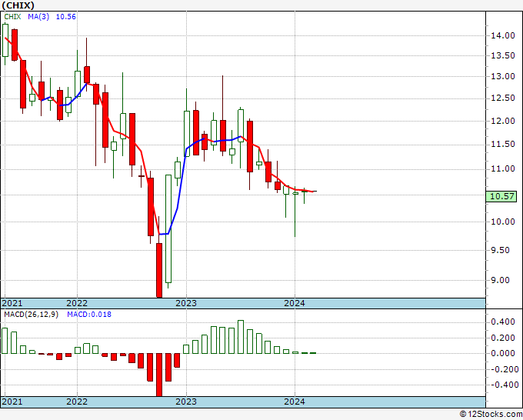This screenshot has width=523, height=420.
Task: Click the 12.00 price axis label
Action: click(x=503, y=121)
